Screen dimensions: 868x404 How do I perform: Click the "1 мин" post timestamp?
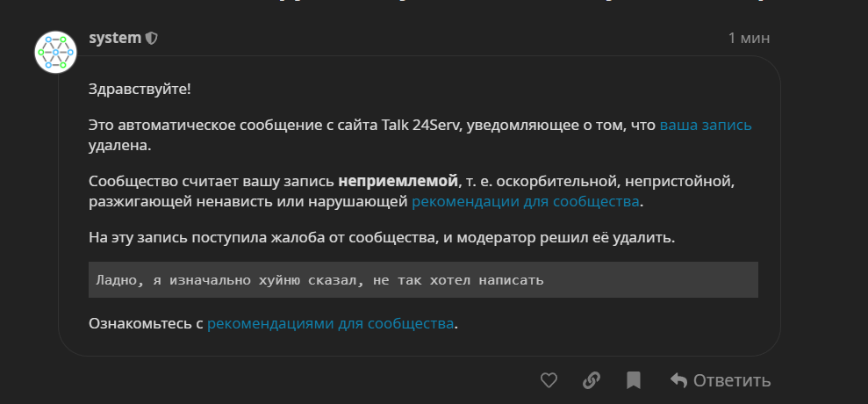[x=749, y=39]
